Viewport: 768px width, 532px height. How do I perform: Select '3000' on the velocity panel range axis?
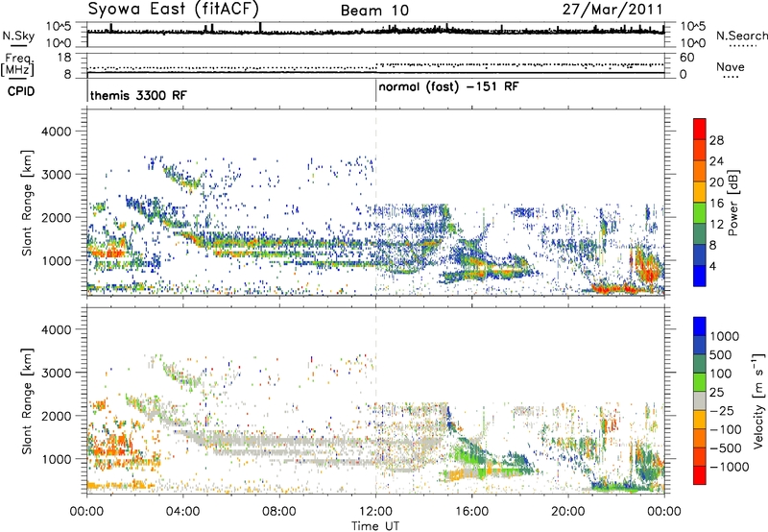coord(57,373)
